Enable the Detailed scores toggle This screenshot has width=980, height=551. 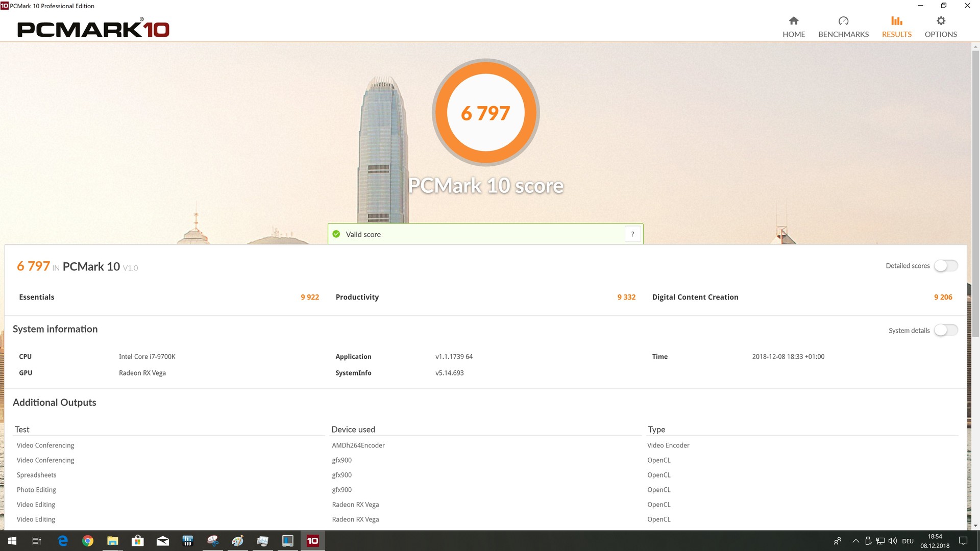click(x=945, y=266)
